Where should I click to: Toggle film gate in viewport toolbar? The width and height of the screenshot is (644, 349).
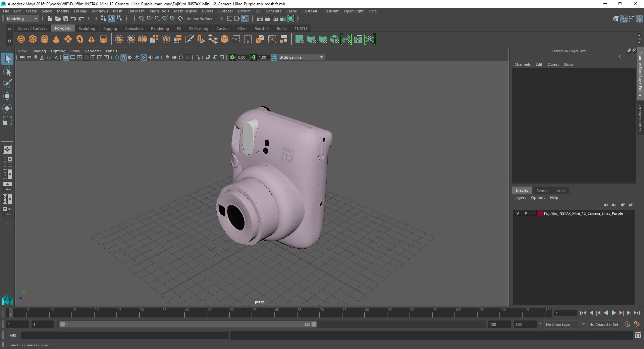73,57
